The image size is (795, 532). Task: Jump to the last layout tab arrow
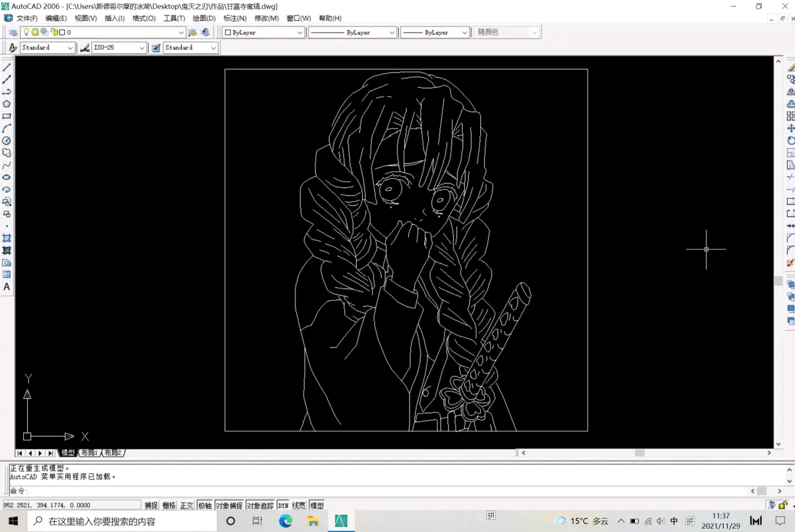(x=50, y=453)
